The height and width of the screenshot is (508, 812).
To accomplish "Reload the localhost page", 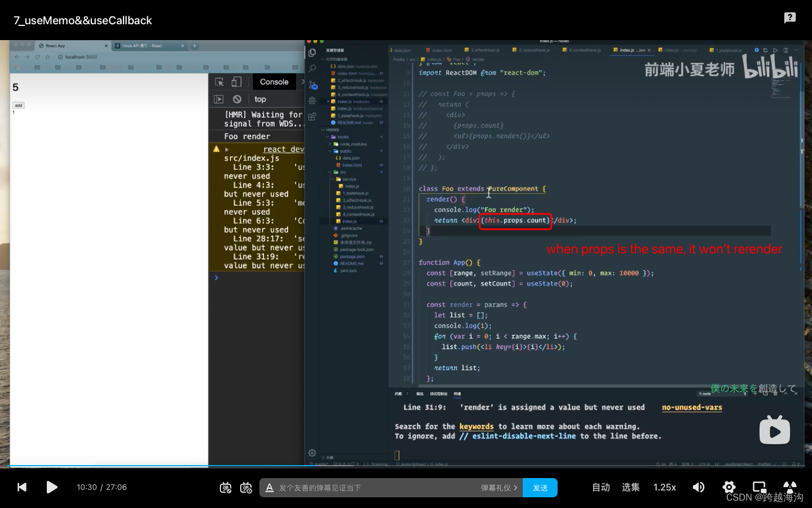I will coord(37,57).
